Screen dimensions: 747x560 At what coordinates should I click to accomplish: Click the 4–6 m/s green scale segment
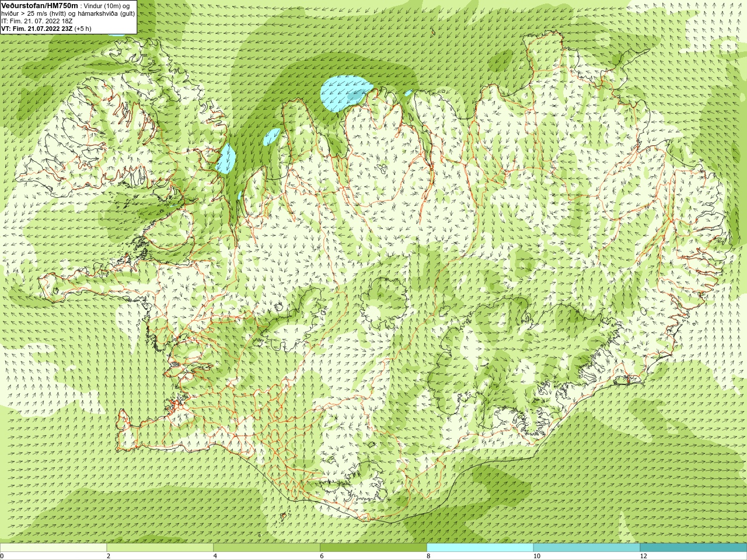pos(267,548)
